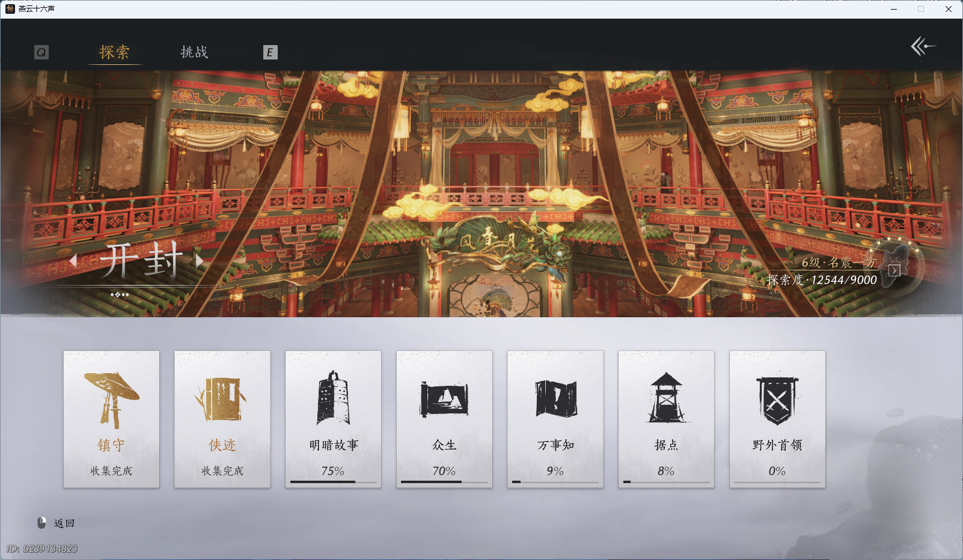Click the player ID text at bottom left
963x560 pixels.
click(x=40, y=549)
